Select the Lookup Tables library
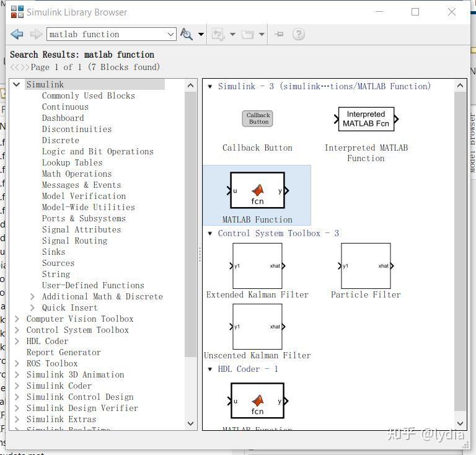 tap(73, 162)
